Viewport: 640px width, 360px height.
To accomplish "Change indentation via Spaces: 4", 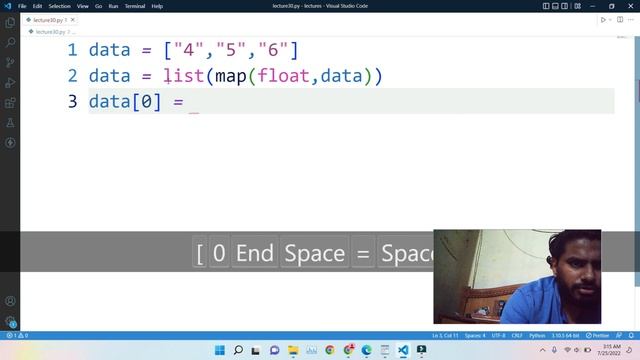I will (475, 336).
